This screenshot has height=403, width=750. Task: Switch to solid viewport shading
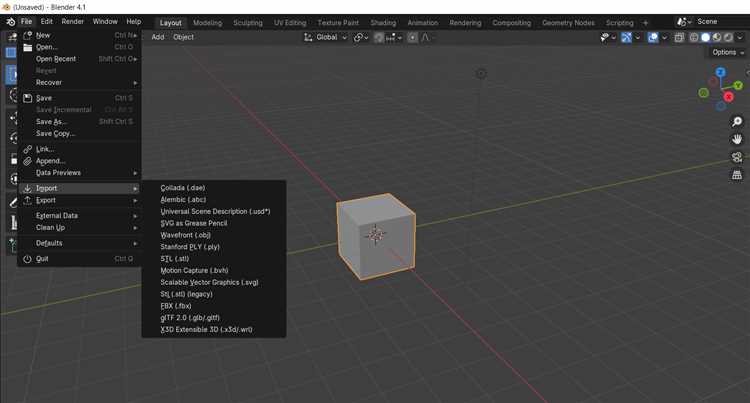tap(706, 37)
